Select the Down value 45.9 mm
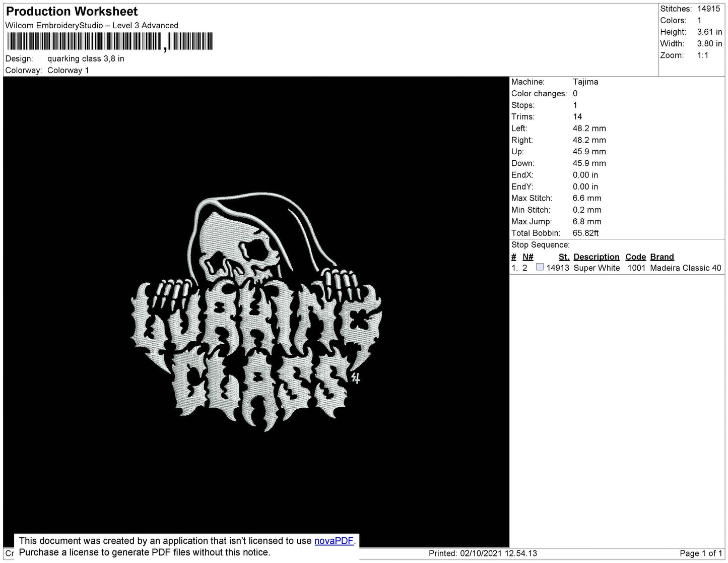The width and height of the screenshot is (728, 563). click(x=589, y=163)
